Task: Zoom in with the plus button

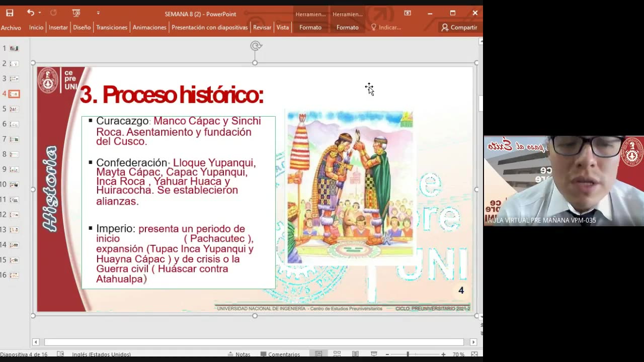Action: tap(443, 354)
